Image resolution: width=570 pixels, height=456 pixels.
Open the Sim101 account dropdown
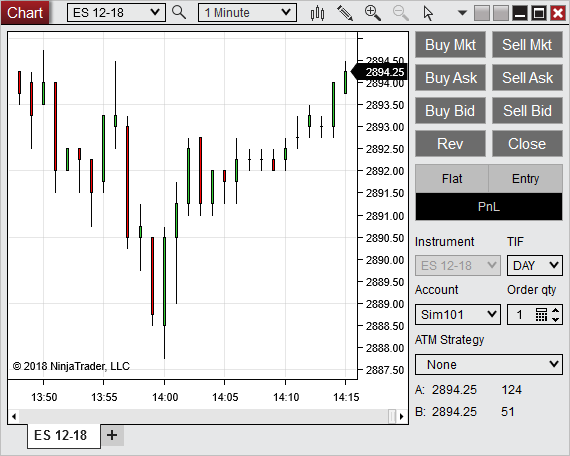pos(458,315)
